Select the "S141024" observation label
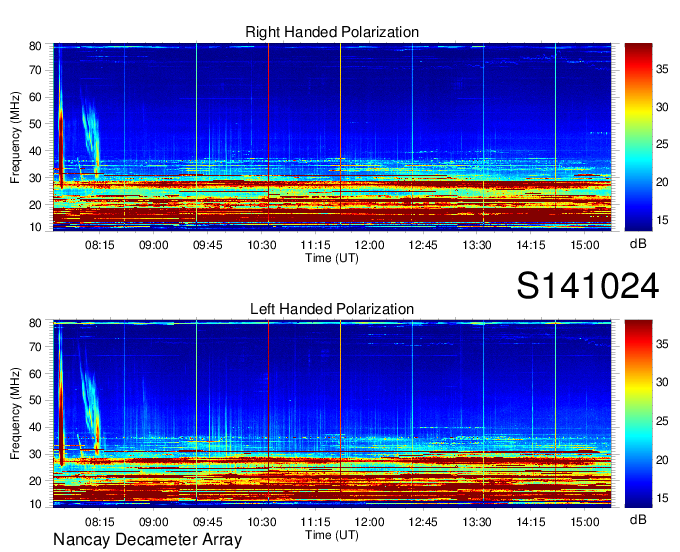 [x=588, y=285]
